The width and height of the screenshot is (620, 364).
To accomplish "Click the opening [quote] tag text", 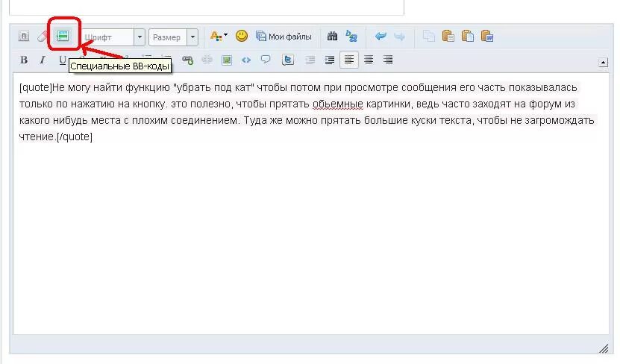I will tap(36, 88).
